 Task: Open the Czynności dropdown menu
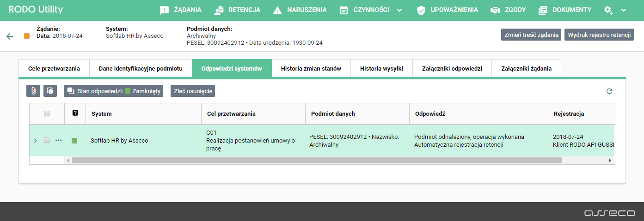click(x=371, y=10)
